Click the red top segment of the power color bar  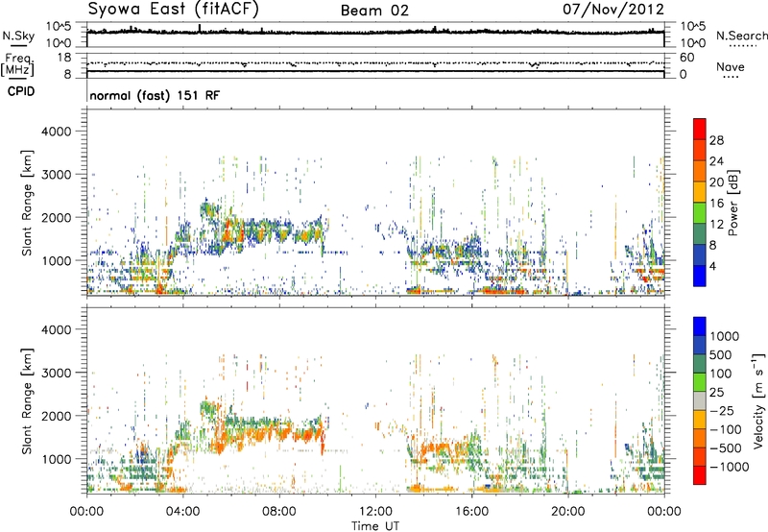(x=700, y=129)
